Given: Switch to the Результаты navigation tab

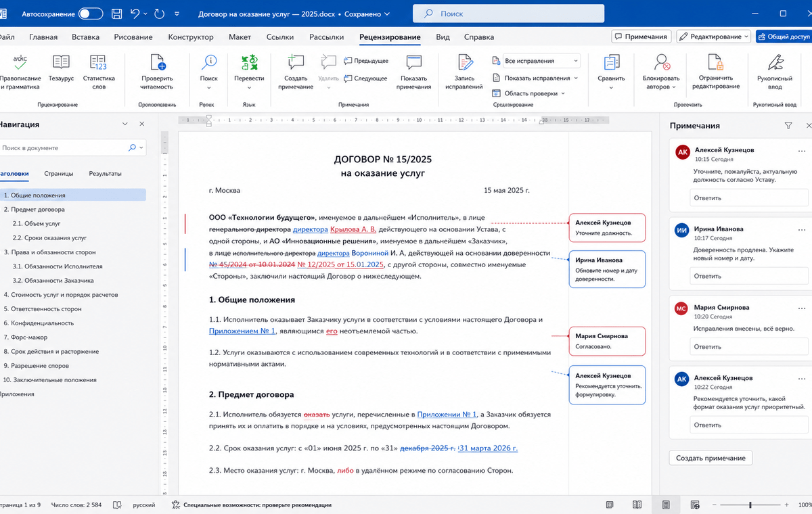Looking at the screenshot, I should (105, 174).
